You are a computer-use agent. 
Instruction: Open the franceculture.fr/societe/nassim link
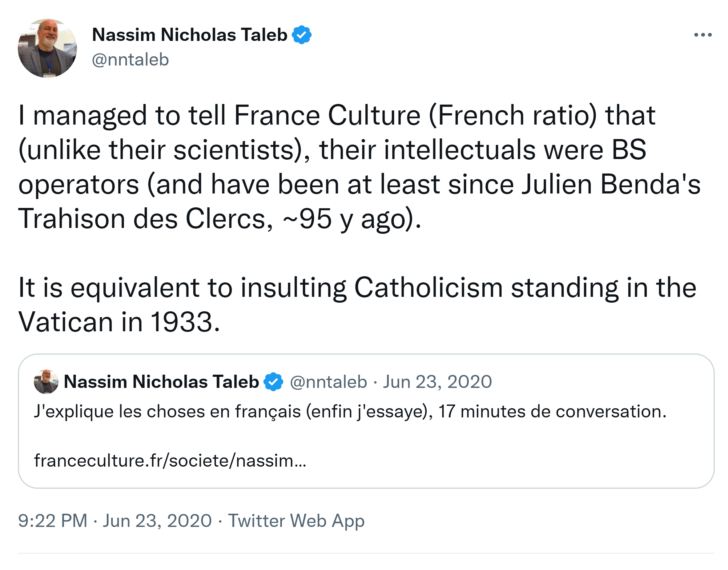click(170, 460)
